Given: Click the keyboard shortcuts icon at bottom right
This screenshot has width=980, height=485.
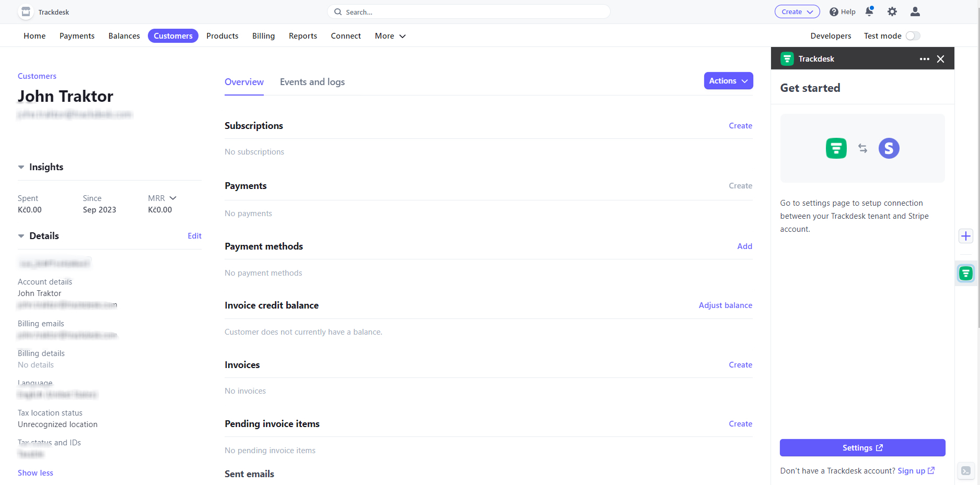Looking at the screenshot, I should [x=965, y=471].
